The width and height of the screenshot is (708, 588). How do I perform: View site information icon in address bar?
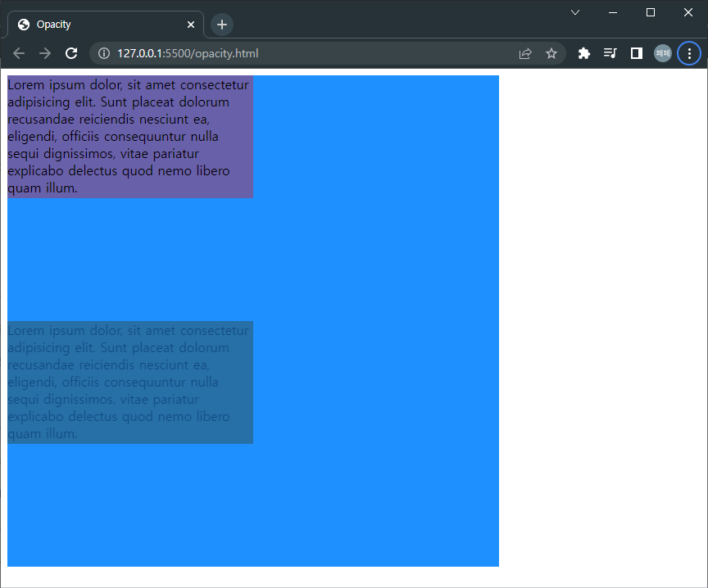pyautogui.click(x=104, y=53)
